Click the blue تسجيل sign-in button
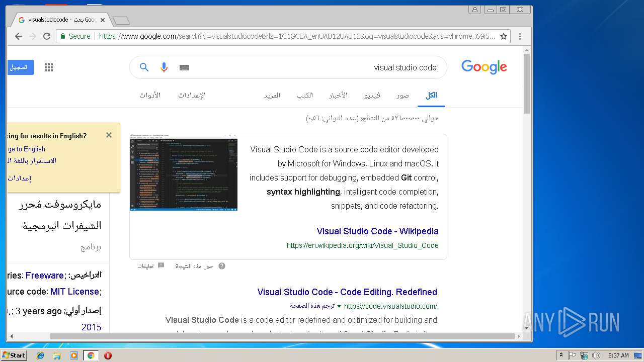This screenshot has height=362, width=644. 20,67
